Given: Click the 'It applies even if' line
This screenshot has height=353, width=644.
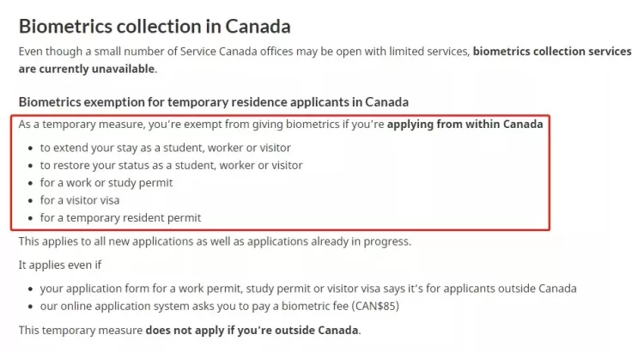Looking at the screenshot, I should coord(60,265).
